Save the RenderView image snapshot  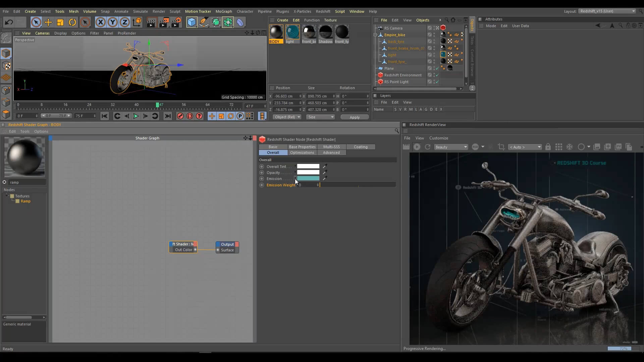(x=597, y=147)
